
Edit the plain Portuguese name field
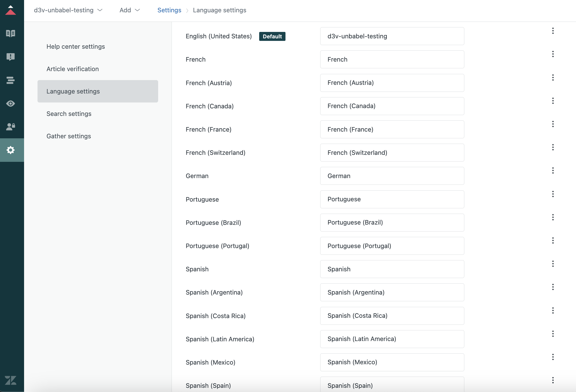(x=392, y=199)
